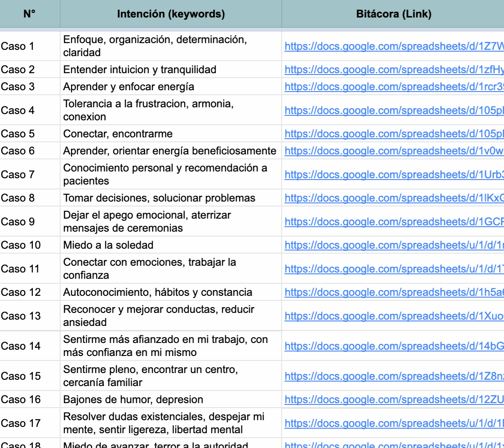Open the Caso 14 spreadsheet link
The height and width of the screenshot is (448, 504).
[x=394, y=346]
